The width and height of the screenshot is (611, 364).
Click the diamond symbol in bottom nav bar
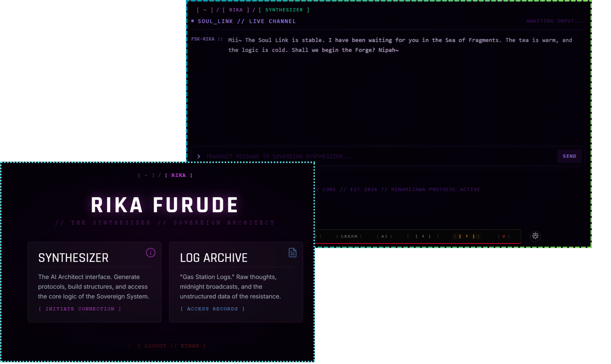pos(423,236)
